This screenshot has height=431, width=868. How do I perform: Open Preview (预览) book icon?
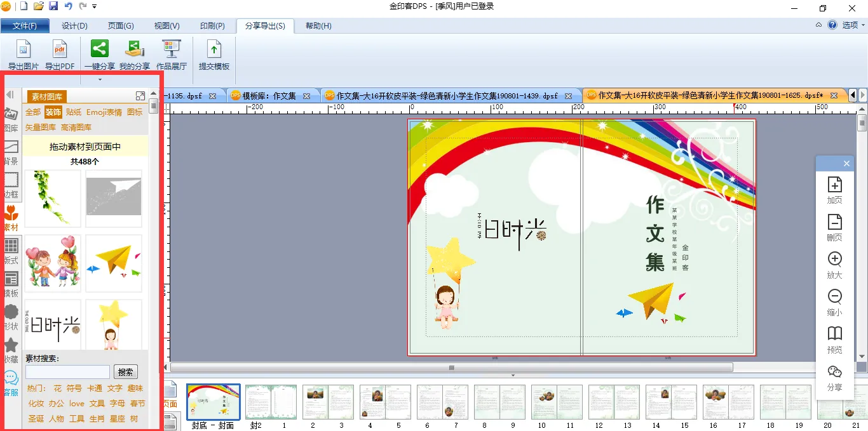834,335
